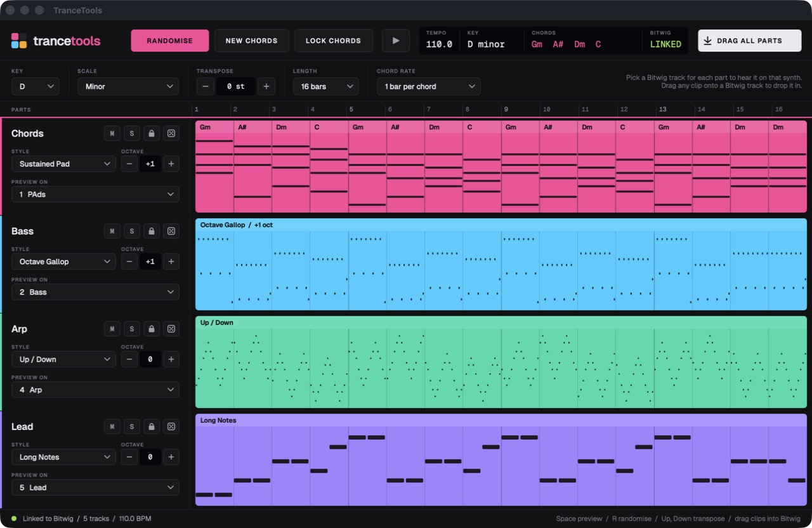
Task: Open the Scale dropdown showing Minor
Action: click(128, 86)
